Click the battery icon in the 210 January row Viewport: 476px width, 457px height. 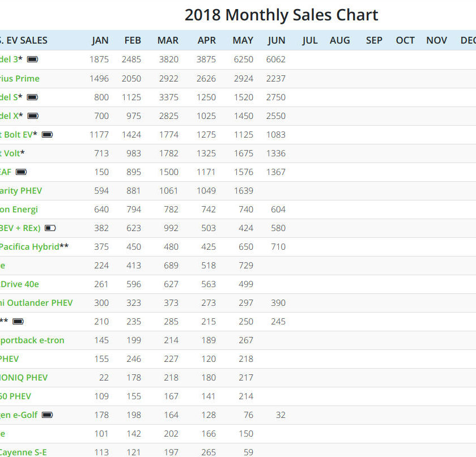(x=18, y=321)
